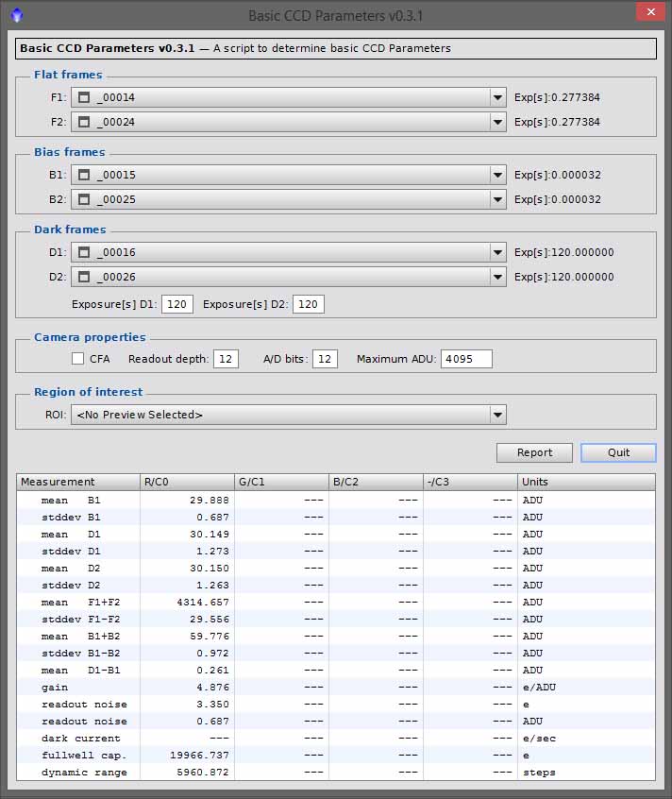Screen dimensions: 672x799
Task: Expand the F1 flat frame dropdown
Action: [x=497, y=97]
